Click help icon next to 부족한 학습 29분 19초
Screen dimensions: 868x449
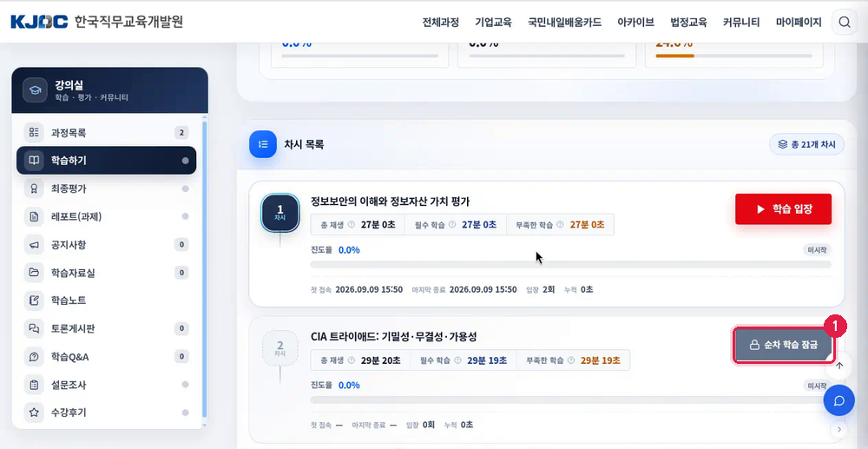571,360
